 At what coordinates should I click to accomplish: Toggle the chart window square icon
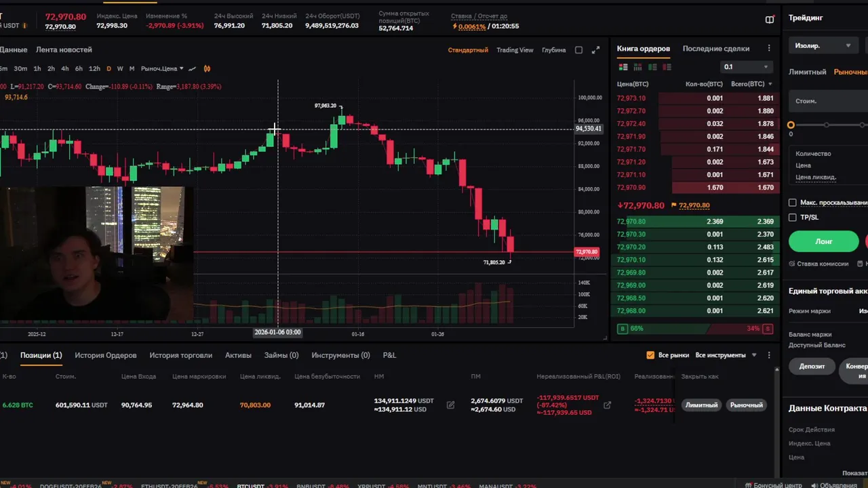[578, 50]
